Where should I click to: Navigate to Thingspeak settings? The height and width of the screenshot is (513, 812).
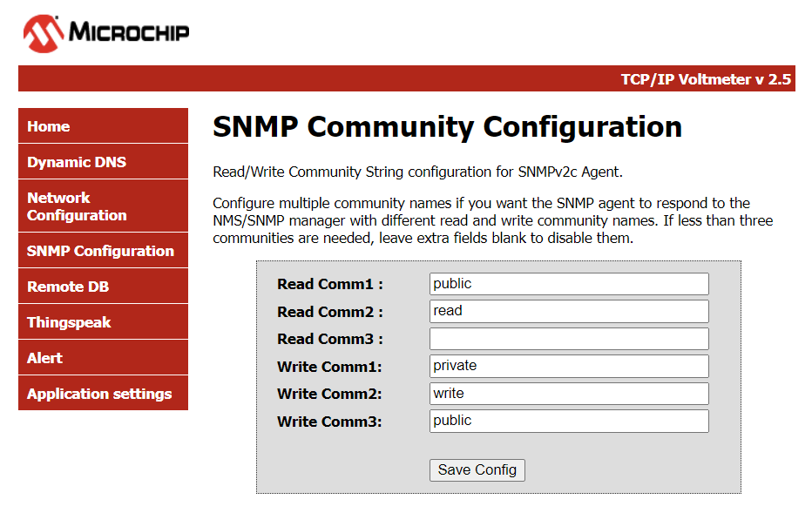103,322
